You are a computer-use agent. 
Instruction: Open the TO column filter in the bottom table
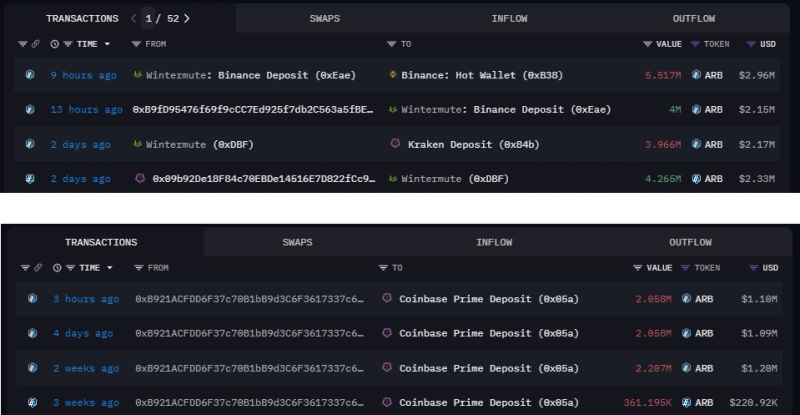(384, 268)
